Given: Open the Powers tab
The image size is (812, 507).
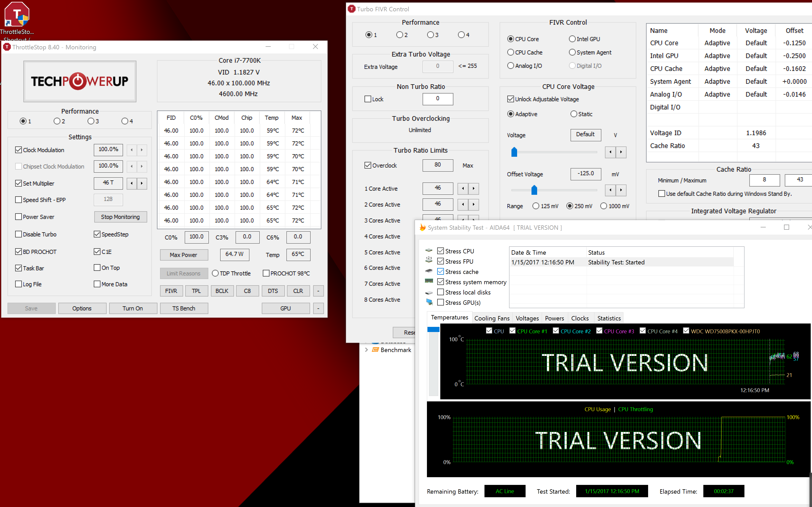Looking at the screenshot, I should click(555, 318).
